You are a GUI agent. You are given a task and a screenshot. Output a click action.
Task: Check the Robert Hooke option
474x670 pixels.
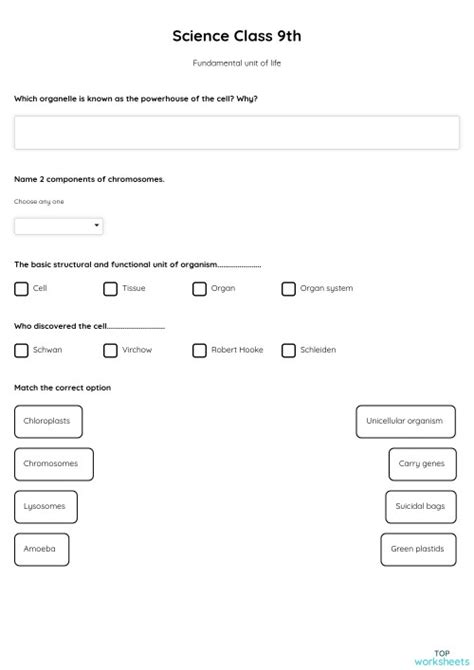tap(199, 350)
